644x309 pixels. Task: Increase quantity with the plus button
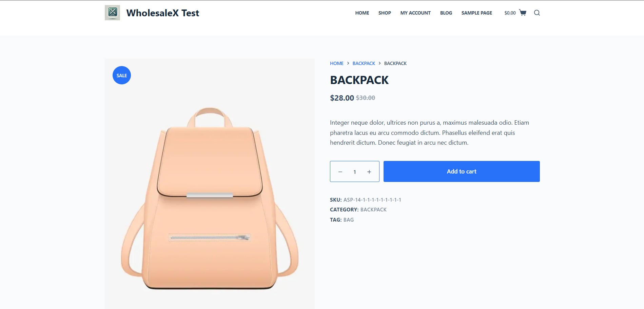[369, 172]
